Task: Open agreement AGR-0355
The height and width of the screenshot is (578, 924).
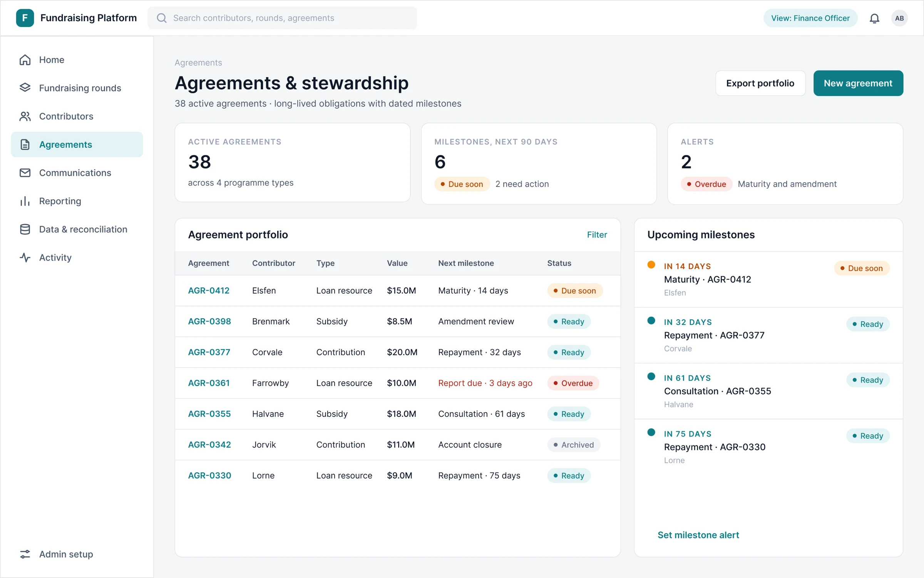Action: coord(209,414)
